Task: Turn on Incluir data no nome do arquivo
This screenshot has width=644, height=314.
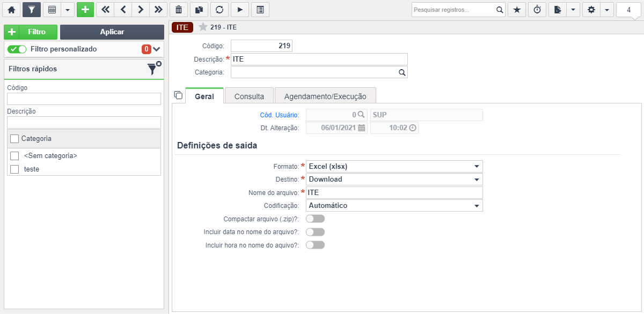Action: (314, 231)
